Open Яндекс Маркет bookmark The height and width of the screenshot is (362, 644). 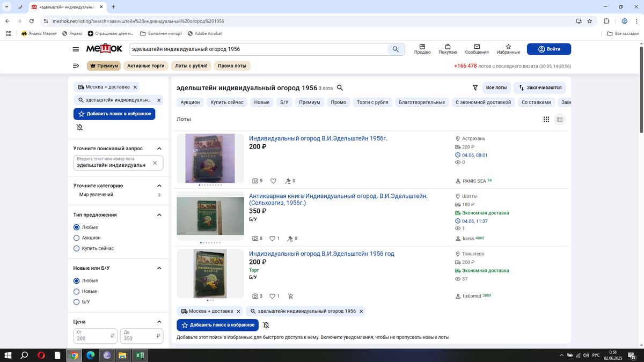point(39,33)
